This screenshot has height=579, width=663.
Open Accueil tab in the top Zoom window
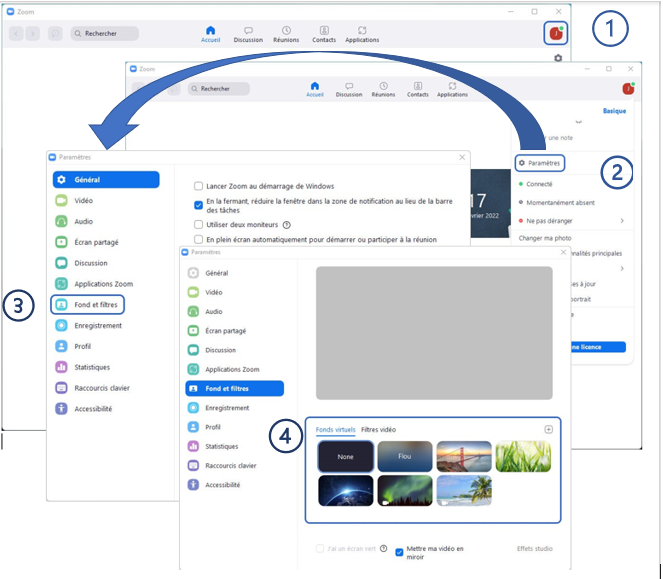pos(211,34)
